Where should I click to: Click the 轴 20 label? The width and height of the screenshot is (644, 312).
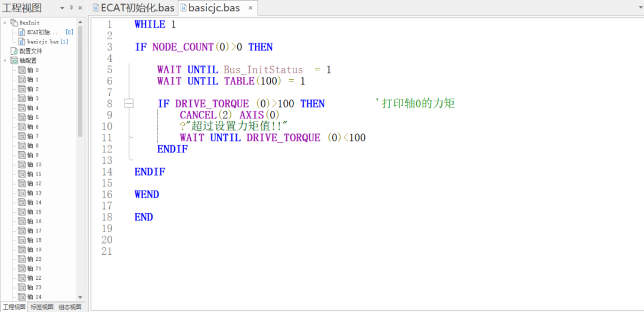pyautogui.click(x=35, y=259)
